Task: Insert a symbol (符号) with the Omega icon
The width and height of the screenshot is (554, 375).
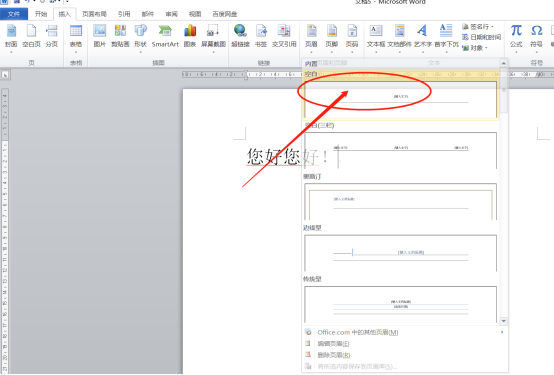Action: click(x=536, y=38)
